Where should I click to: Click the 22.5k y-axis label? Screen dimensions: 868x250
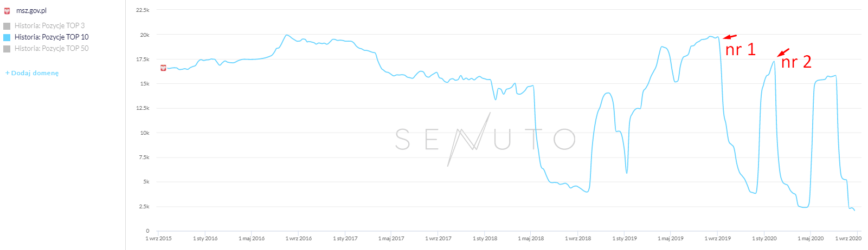point(143,10)
